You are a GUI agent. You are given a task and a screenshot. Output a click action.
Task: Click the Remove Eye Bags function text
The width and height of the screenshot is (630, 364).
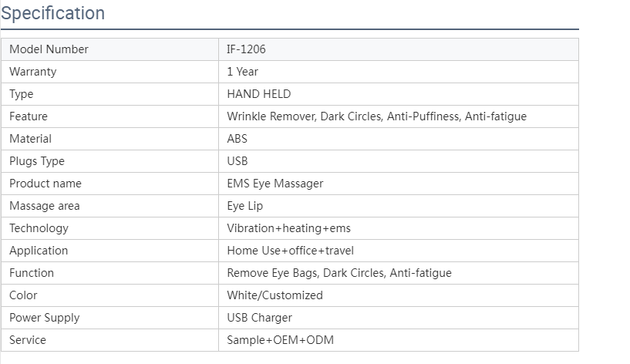[x=273, y=273]
